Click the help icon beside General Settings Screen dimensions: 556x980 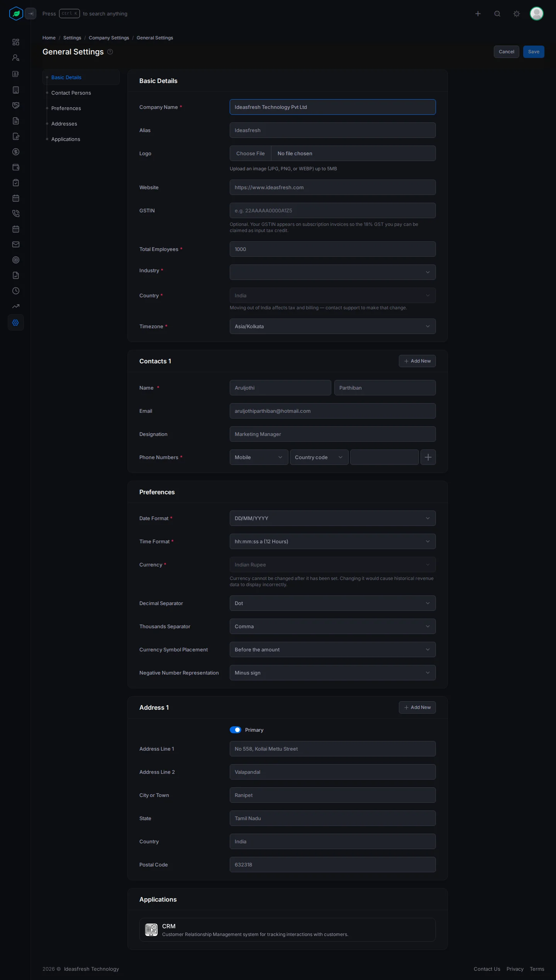click(x=110, y=52)
